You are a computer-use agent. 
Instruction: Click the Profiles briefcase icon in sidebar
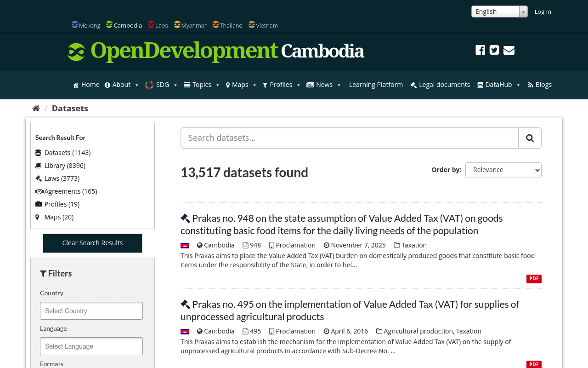[x=39, y=204]
